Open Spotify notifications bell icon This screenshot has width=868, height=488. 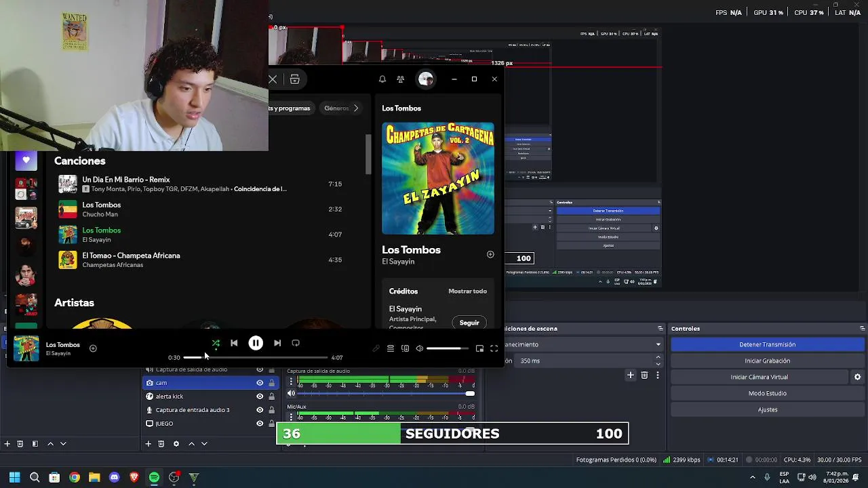point(382,79)
